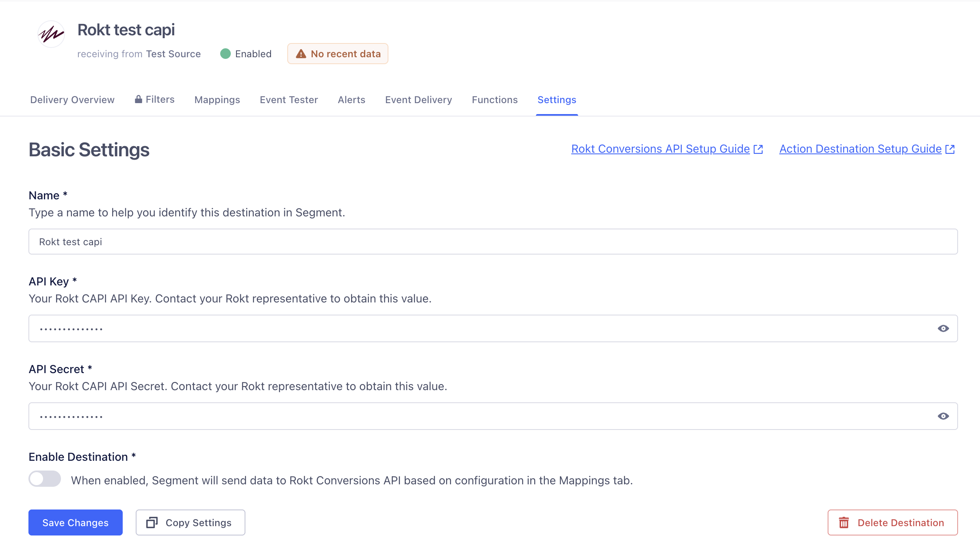980x557 pixels.
Task: Click the lock icon next to Filters
Action: point(139,99)
